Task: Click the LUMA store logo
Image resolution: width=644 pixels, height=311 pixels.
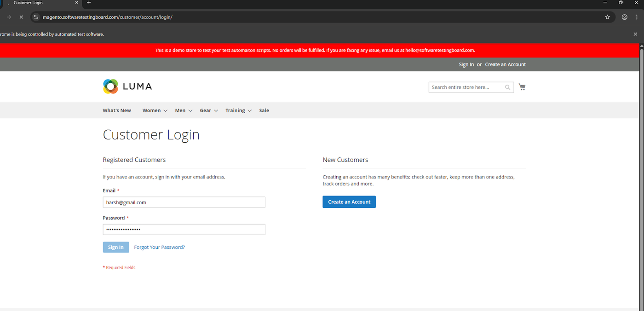Action: coord(127,86)
